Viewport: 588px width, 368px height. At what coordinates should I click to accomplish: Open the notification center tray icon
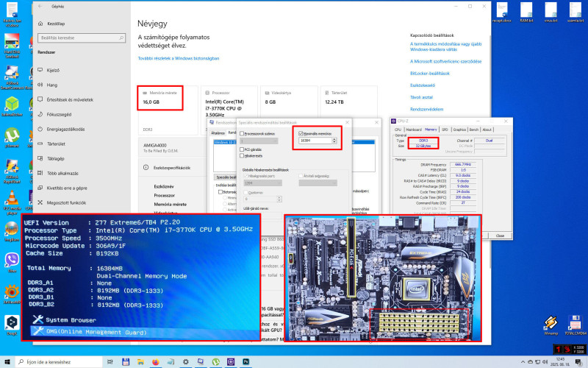[578, 362]
